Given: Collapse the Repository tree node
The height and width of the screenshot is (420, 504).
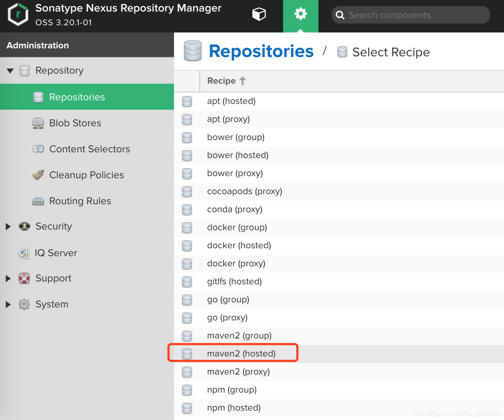Looking at the screenshot, I should tap(10, 71).
